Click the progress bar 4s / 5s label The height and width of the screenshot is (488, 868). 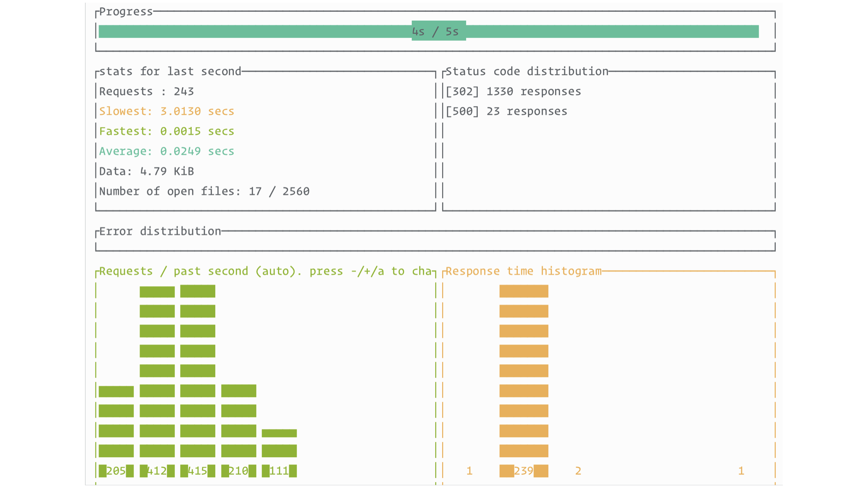click(435, 32)
